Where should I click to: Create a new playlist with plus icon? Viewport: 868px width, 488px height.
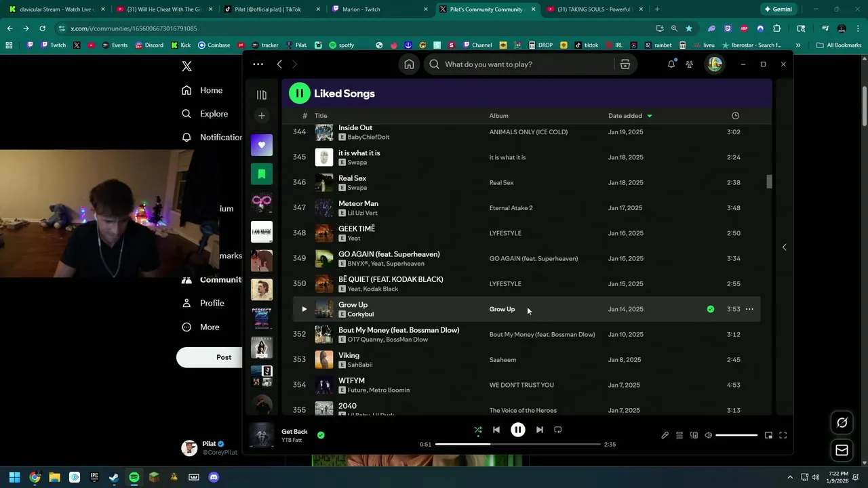(262, 116)
